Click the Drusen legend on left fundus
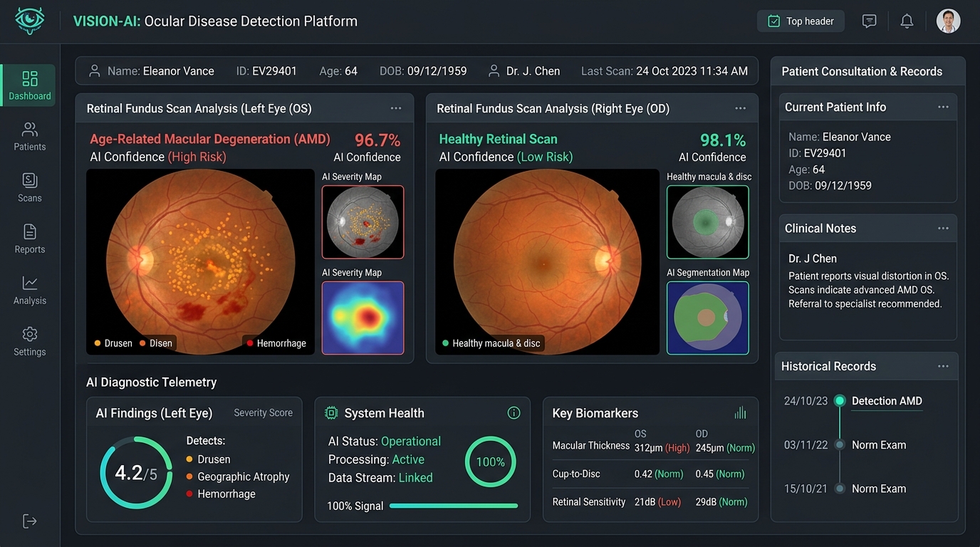The image size is (980, 547). click(x=113, y=343)
